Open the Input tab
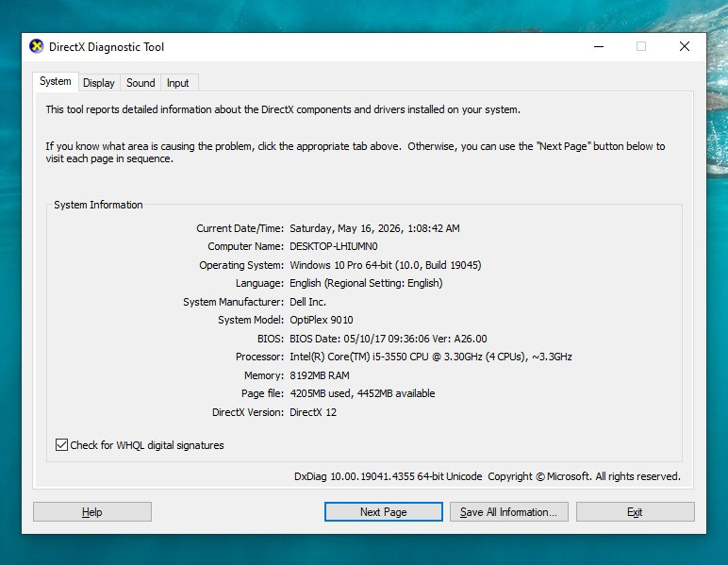728x565 pixels. click(x=178, y=83)
